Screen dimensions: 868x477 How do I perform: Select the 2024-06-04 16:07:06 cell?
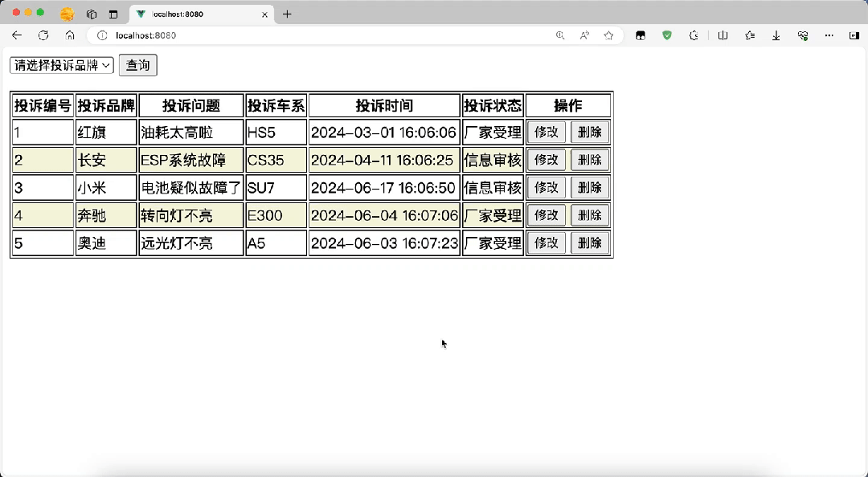pos(384,215)
